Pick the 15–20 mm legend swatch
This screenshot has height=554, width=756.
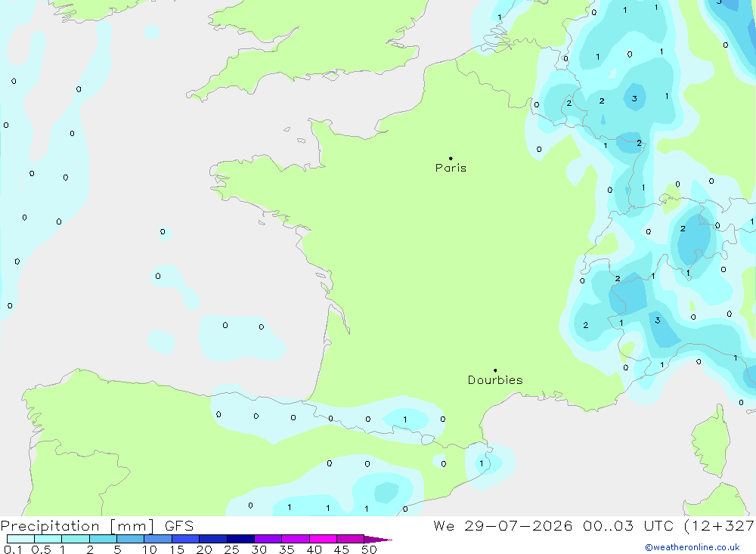click(x=186, y=539)
